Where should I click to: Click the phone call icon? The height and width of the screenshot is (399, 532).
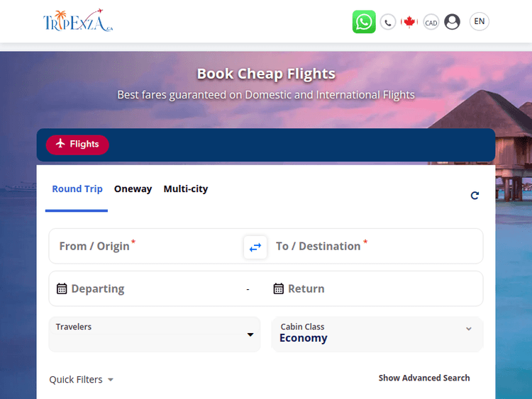[x=388, y=22]
